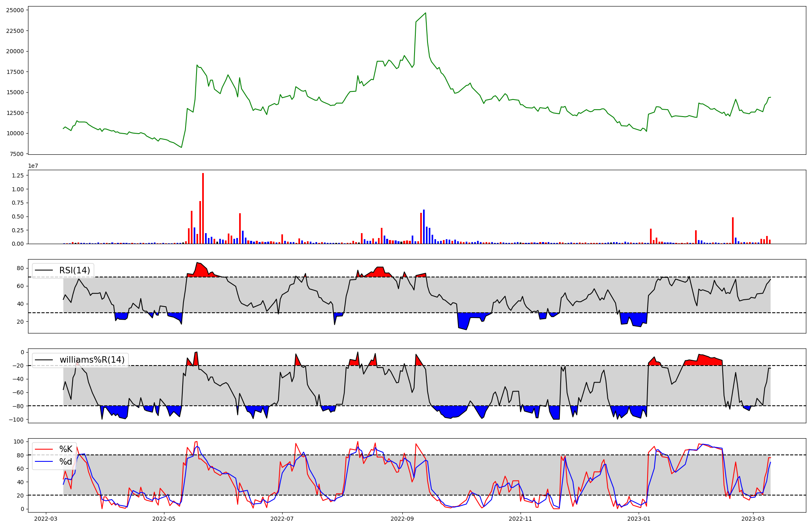Click the 2023-03 x-axis tick label
The width and height of the screenshot is (812, 528).
click(753, 519)
